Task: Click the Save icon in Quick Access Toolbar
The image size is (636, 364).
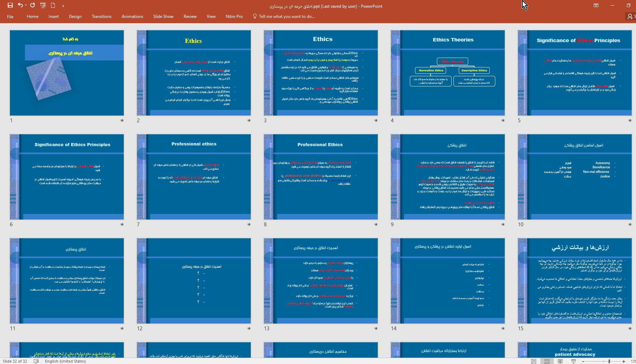Action: pyautogui.click(x=10, y=6)
